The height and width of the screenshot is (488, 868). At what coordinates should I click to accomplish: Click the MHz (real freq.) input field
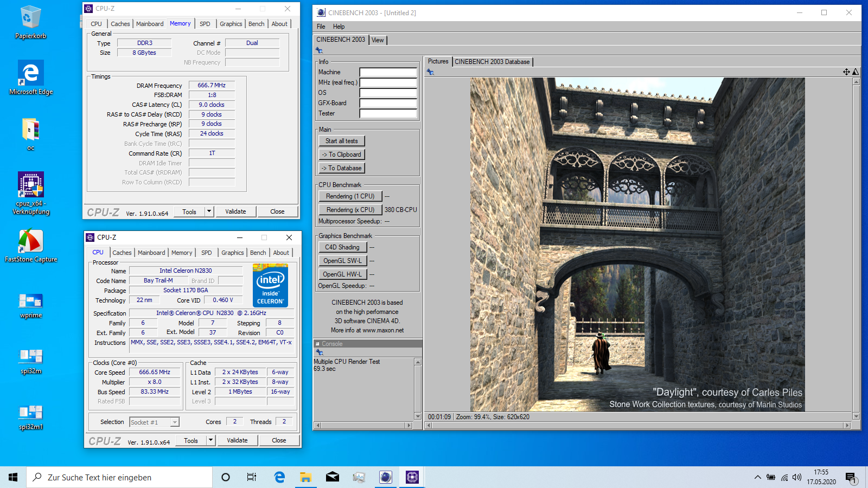[388, 82]
